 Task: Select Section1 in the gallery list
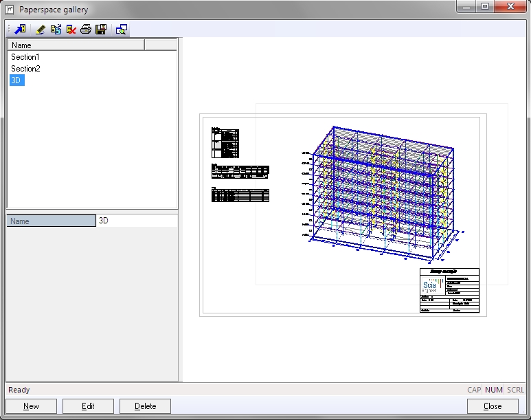pos(25,57)
